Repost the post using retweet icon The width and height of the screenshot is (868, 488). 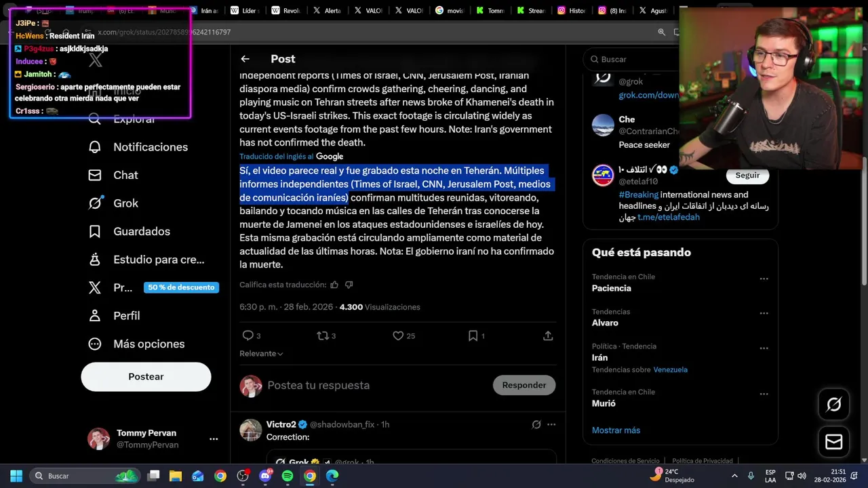tap(323, 335)
